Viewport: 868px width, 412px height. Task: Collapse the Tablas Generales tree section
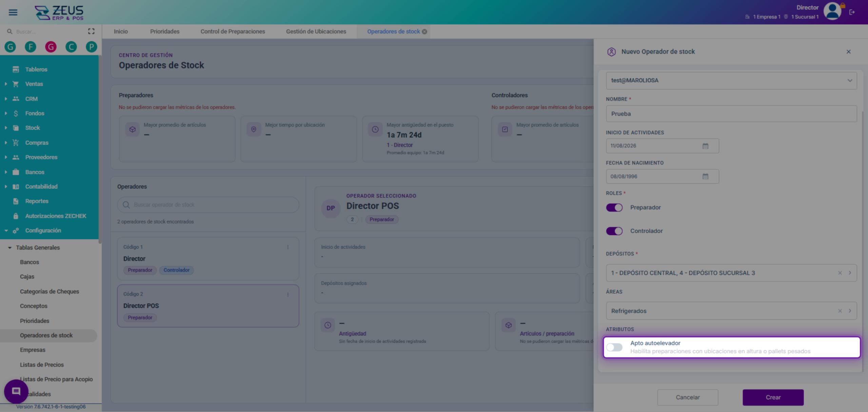(x=10, y=248)
